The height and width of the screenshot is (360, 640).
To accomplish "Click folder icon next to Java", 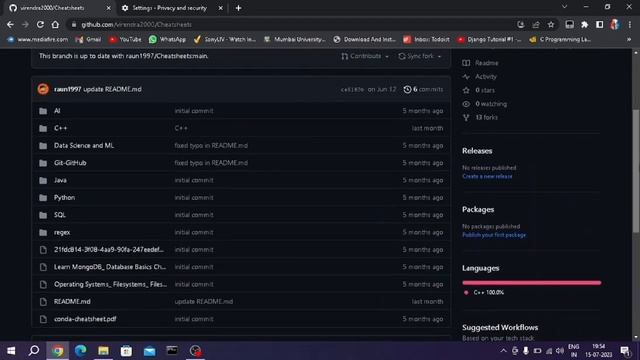I will point(43,180).
